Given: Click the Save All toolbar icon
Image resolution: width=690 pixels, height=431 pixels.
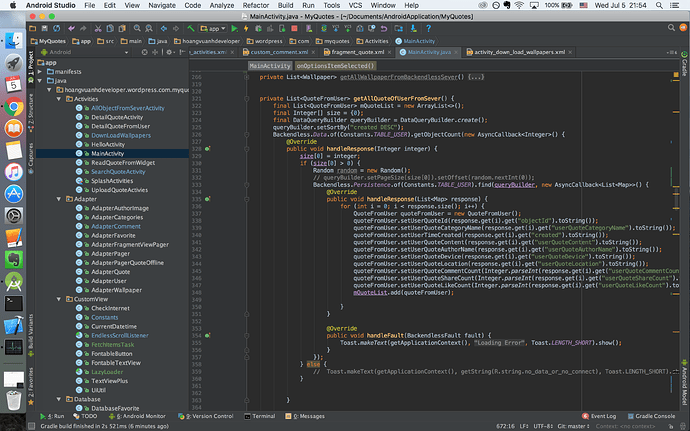Looking at the screenshot, I should 44,28.
